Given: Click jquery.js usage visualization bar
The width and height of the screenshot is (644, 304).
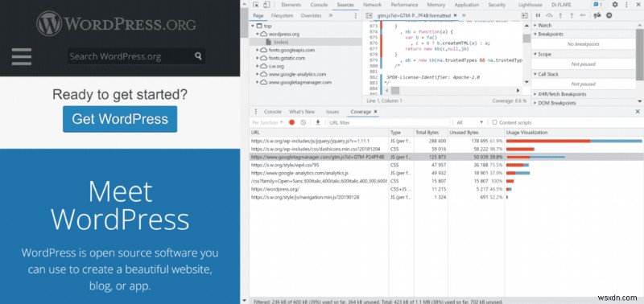Looking at the screenshot, I should click(574, 141).
